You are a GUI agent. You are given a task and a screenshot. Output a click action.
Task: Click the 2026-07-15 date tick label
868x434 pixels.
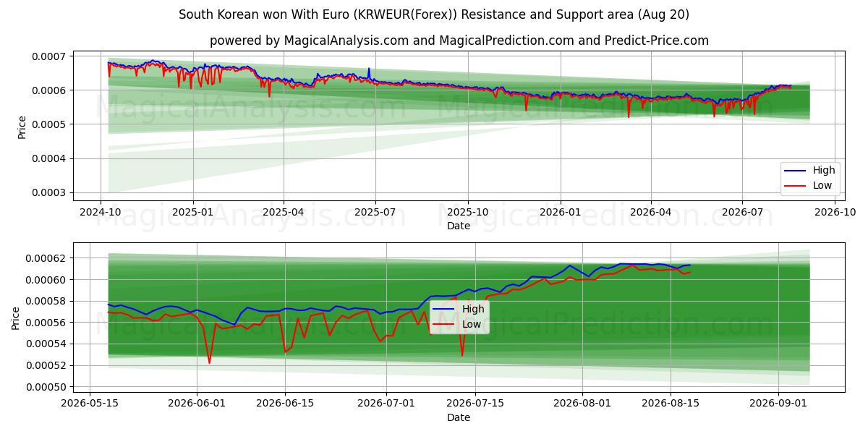point(475,404)
